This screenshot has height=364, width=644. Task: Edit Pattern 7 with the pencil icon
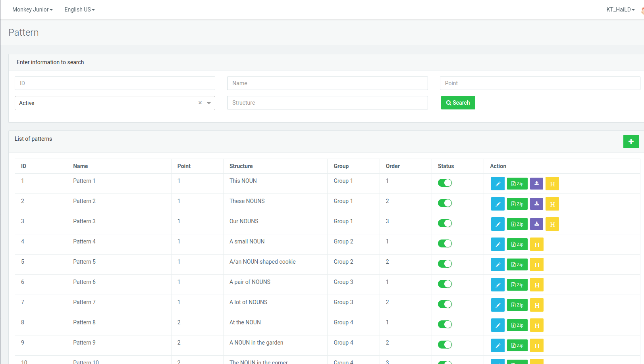pos(497,305)
